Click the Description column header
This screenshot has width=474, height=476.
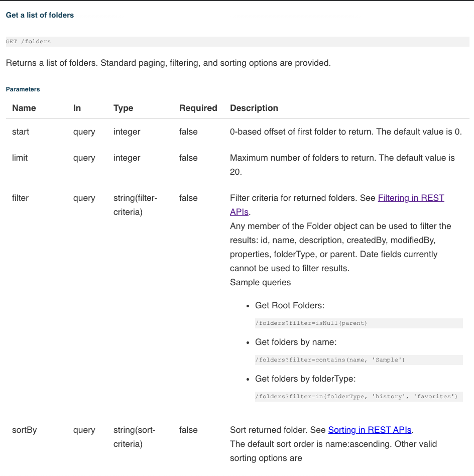point(254,108)
